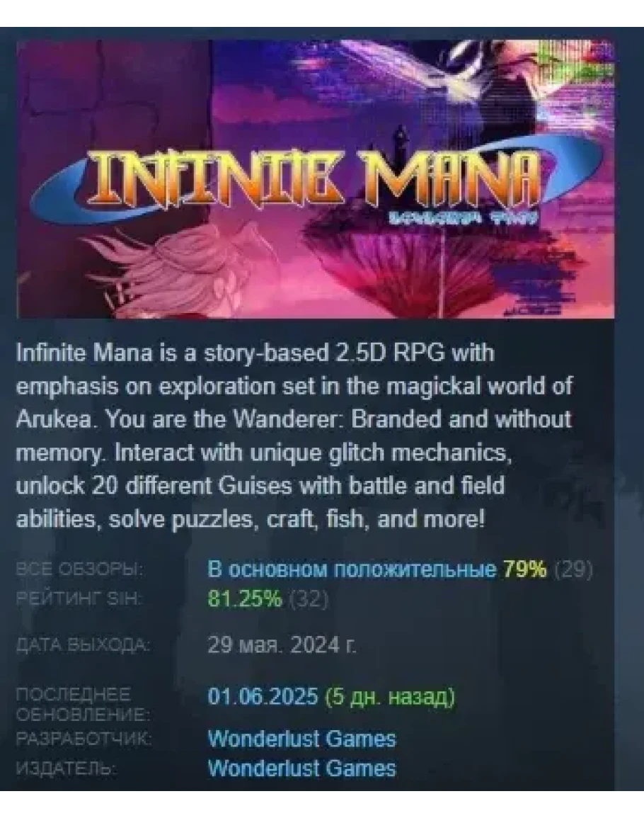644x818 pixels.
Task: Click the 'ДАТА ВЫХОДА' label
Action: 84,646
